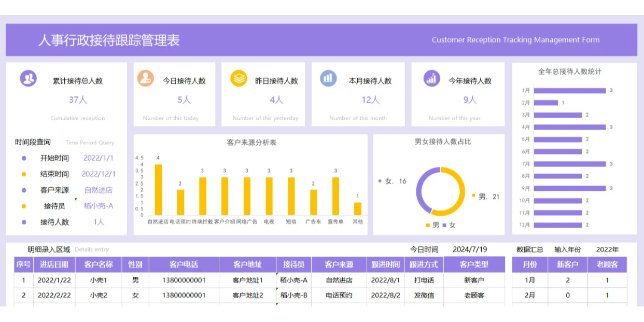Click the 女, 16 data label
The height and width of the screenshot is (322, 644).
(x=396, y=181)
